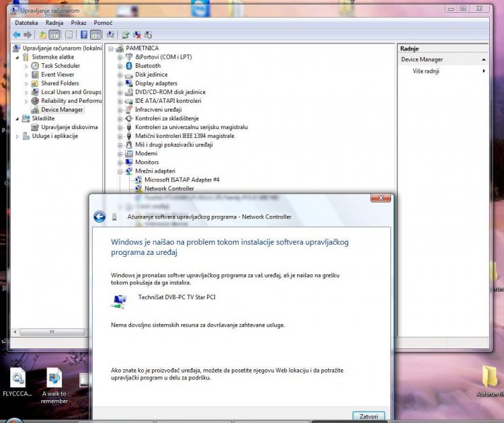Click the IEEE 1394 magistrale icon
The width and height of the screenshot is (504, 423).
point(129,136)
